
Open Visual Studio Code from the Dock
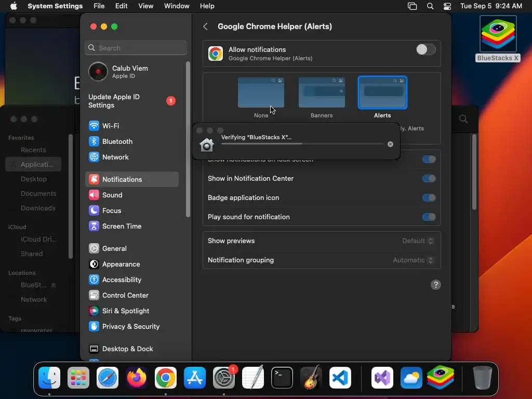point(340,378)
